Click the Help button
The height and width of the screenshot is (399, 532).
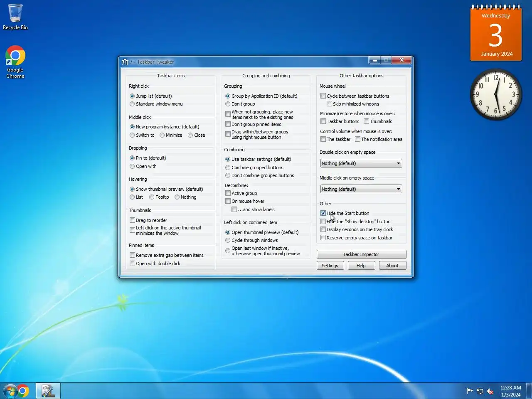[x=361, y=266]
